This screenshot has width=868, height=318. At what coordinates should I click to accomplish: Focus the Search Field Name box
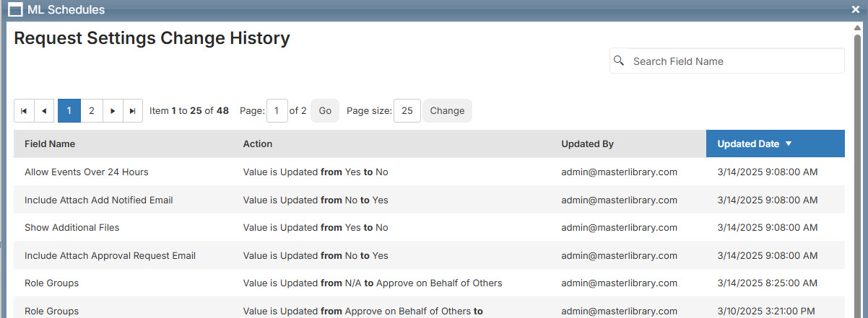pos(726,61)
